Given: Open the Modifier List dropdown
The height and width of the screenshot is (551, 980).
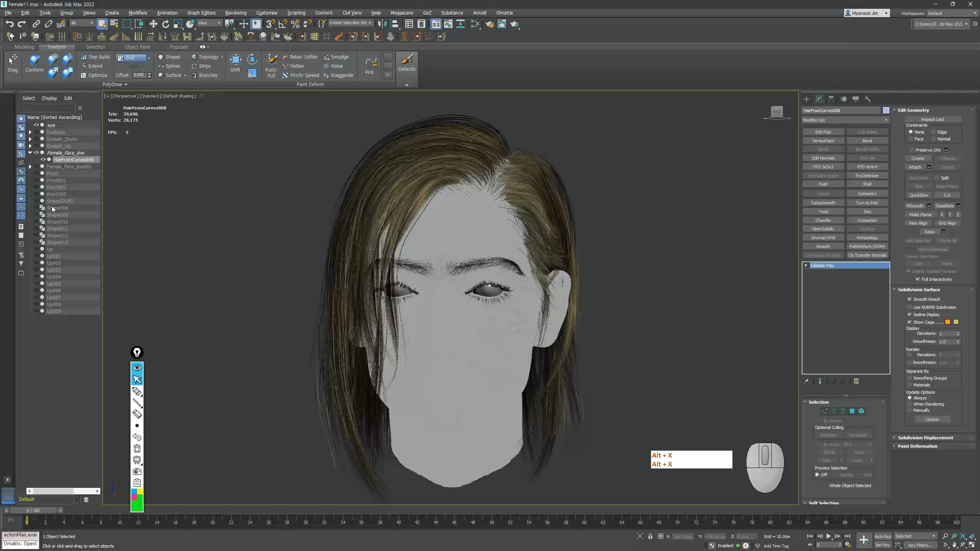Looking at the screenshot, I should [845, 120].
